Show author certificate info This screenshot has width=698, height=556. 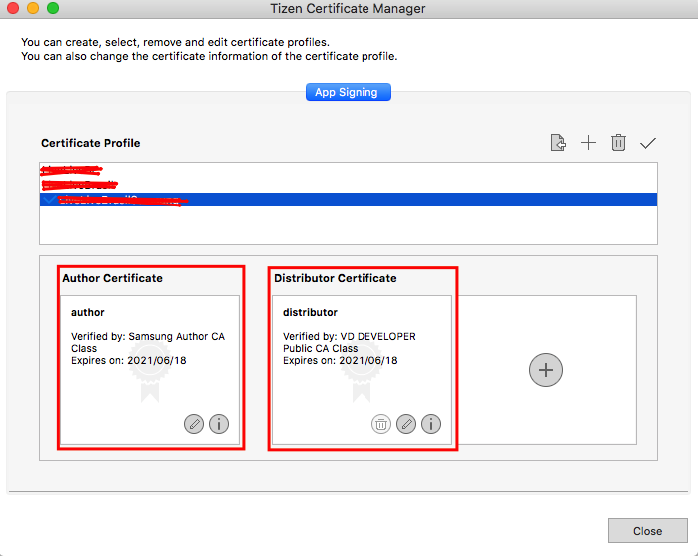(x=219, y=424)
